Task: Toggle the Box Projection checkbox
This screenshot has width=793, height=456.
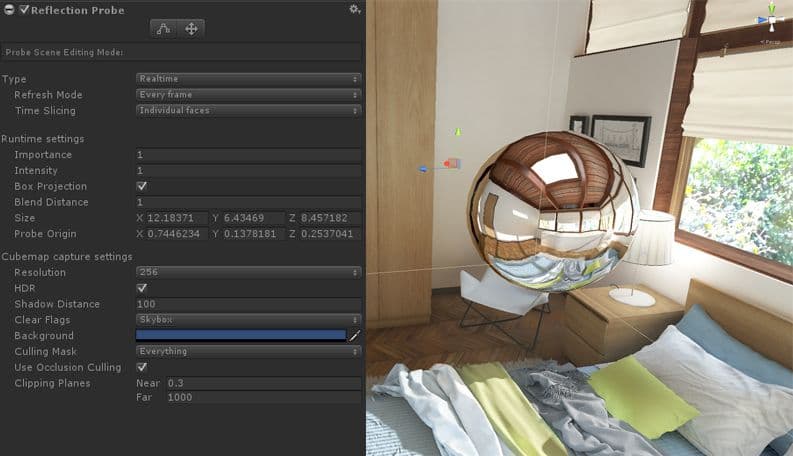Action: (x=141, y=186)
